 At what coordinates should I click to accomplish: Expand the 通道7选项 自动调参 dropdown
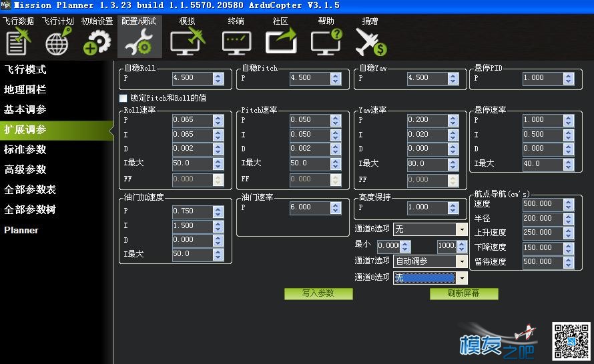point(462,261)
